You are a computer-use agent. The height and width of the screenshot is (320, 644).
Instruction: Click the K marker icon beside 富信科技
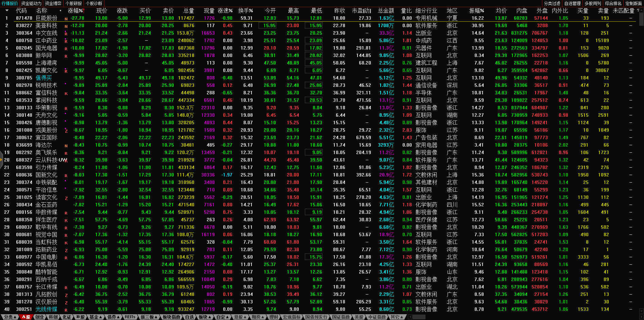click(x=66, y=93)
